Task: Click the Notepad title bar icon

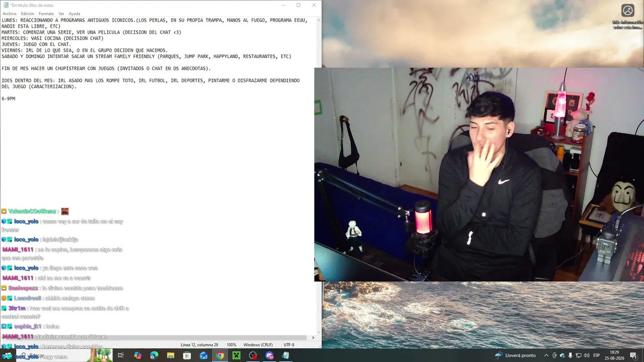Action: [6, 5]
